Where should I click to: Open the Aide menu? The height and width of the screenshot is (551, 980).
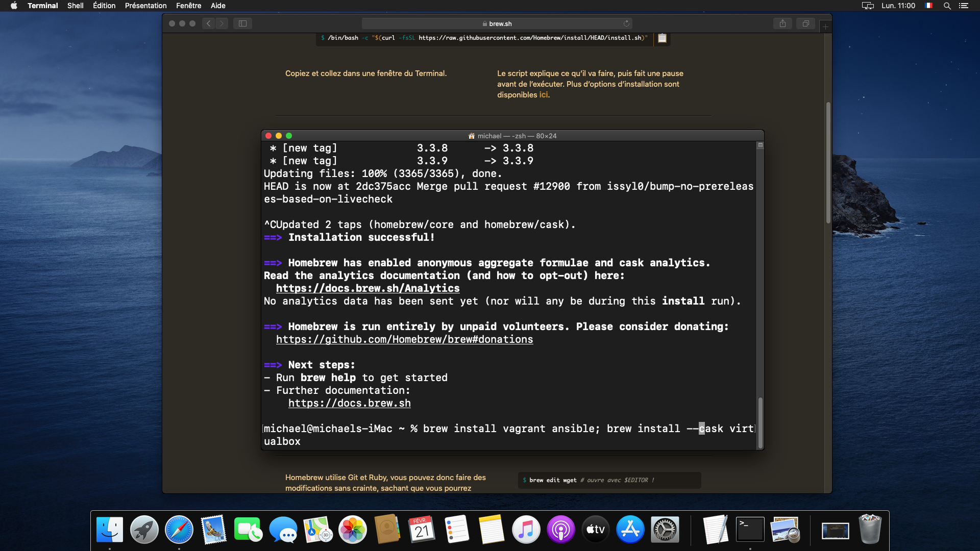218,6
